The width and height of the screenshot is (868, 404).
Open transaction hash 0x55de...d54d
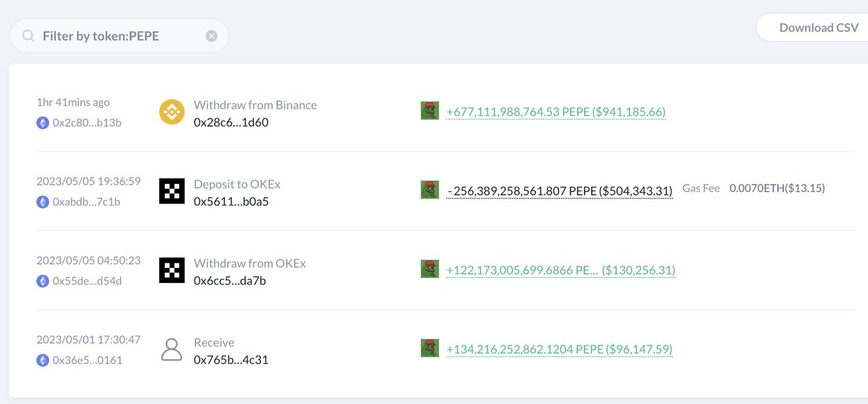tap(87, 281)
